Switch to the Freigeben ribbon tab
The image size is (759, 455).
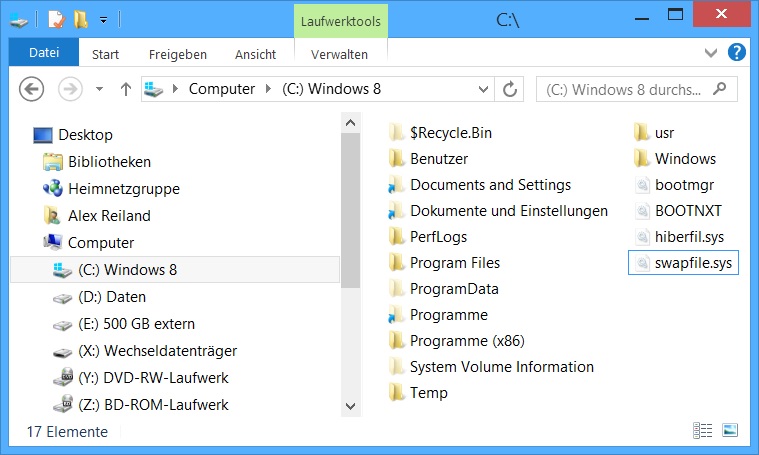click(x=178, y=55)
